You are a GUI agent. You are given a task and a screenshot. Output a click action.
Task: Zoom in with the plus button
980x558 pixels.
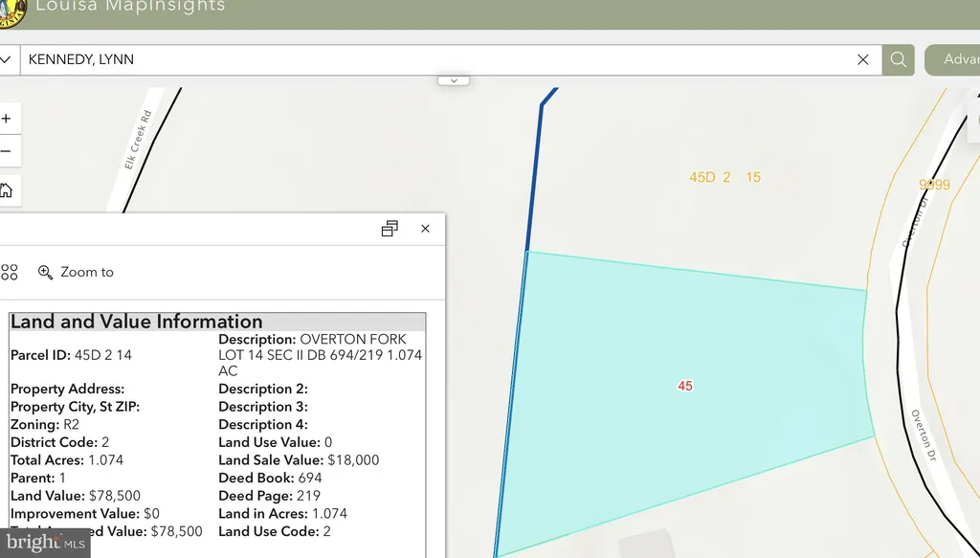7,119
